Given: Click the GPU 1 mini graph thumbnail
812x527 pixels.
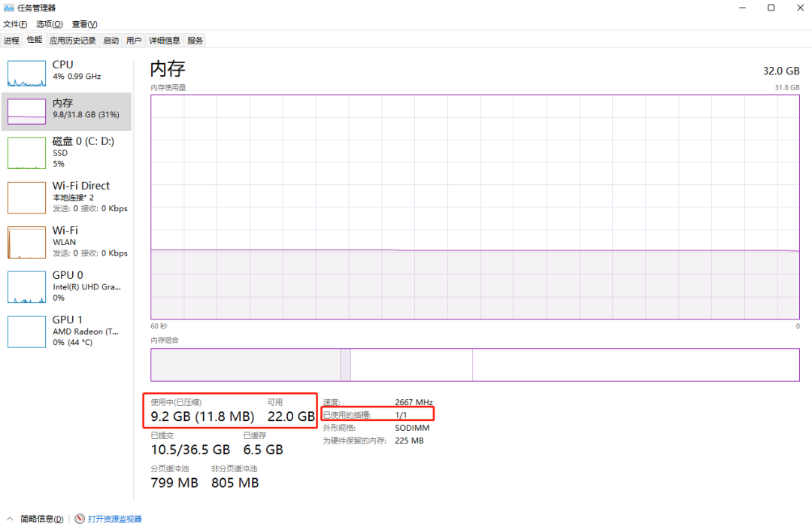Looking at the screenshot, I should 26,332.
